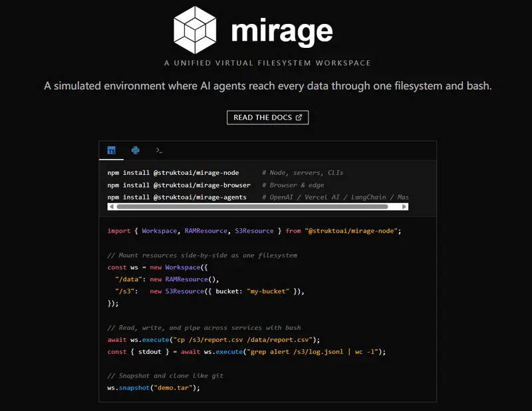
Task: Click the '# Node, servers, CLIs' comment
Action: pyautogui.click(x=303, y=173)
